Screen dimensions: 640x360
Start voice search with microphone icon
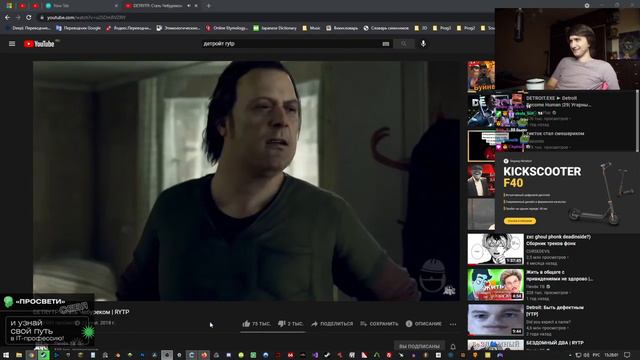click(423, 44)
